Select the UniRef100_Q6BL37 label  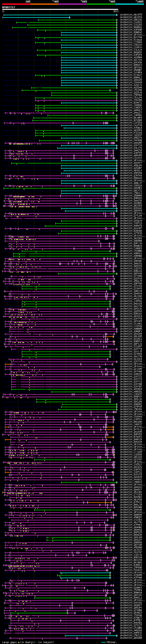(x=131, y=183)
